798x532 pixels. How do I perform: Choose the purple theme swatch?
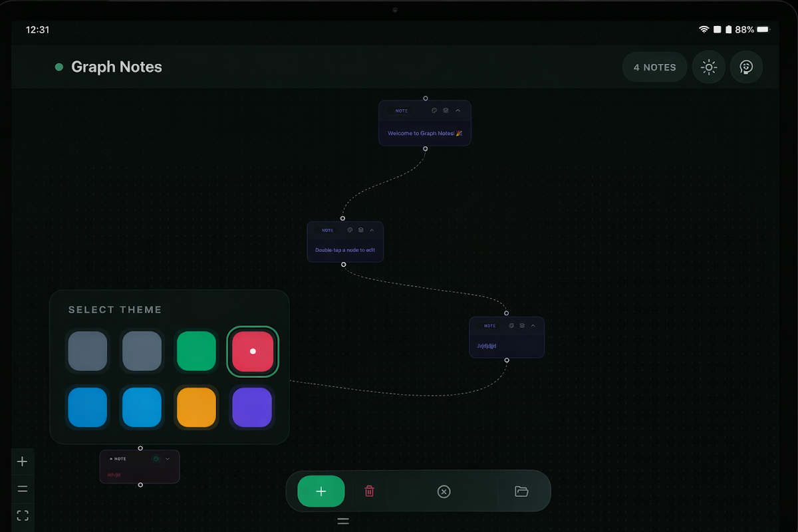253,407
